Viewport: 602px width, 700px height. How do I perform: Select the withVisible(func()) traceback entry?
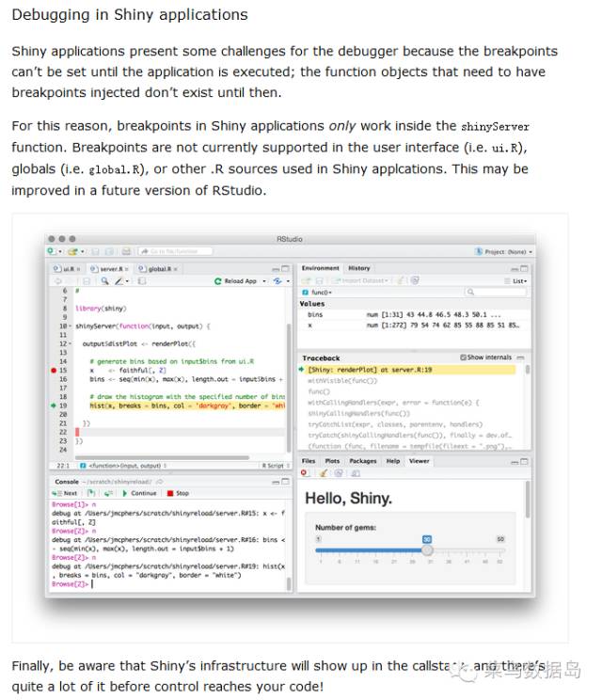pos(342,381)
